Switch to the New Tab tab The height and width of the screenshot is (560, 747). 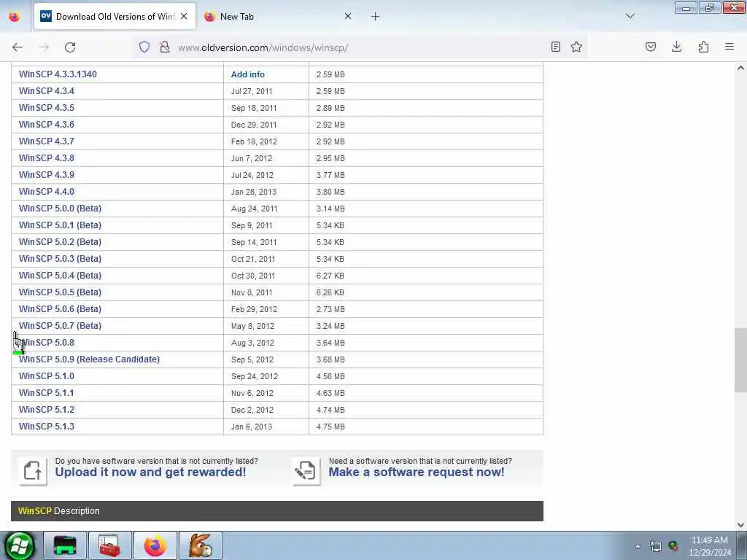tap(278, 16)
